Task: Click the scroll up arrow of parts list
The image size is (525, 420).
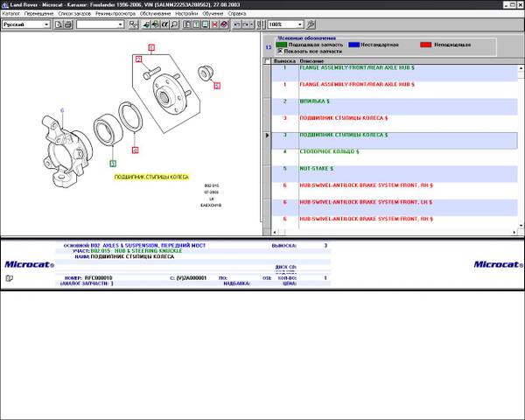Action: click(x=521, y=68)
